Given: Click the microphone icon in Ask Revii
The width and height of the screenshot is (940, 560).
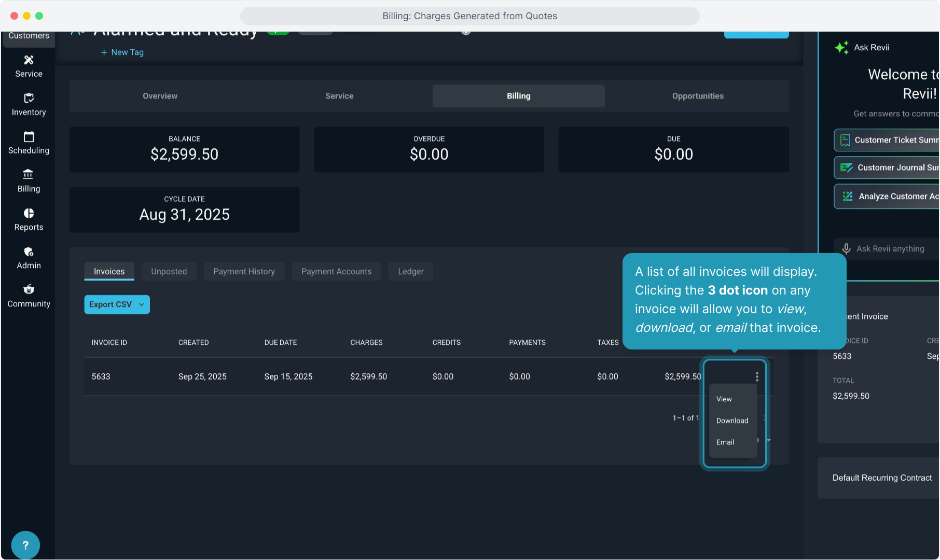Looking at the screenshot, I should point(846,249).
